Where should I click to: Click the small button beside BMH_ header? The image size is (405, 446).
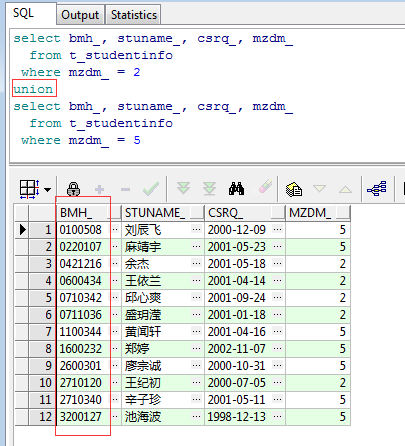point(115,213)
